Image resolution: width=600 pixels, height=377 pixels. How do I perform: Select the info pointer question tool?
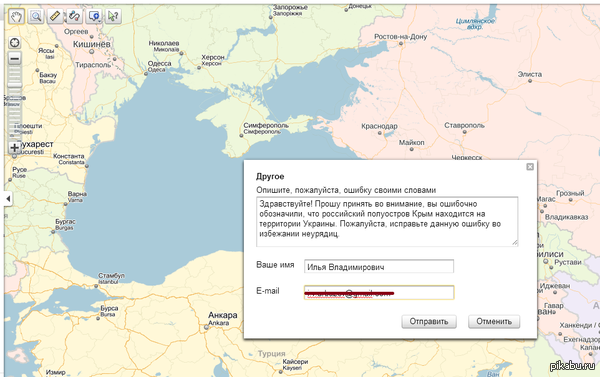pyautogui.click(x=113, y=16)
